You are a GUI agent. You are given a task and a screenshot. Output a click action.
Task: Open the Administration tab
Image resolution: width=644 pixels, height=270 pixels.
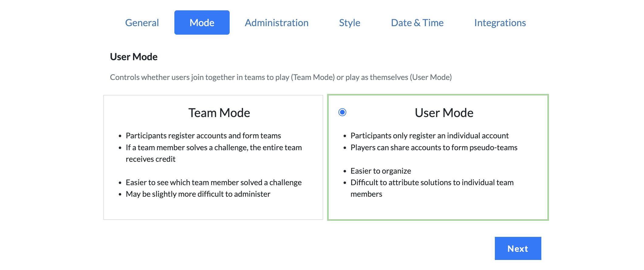pyautogui.click(x=276, y=22)
